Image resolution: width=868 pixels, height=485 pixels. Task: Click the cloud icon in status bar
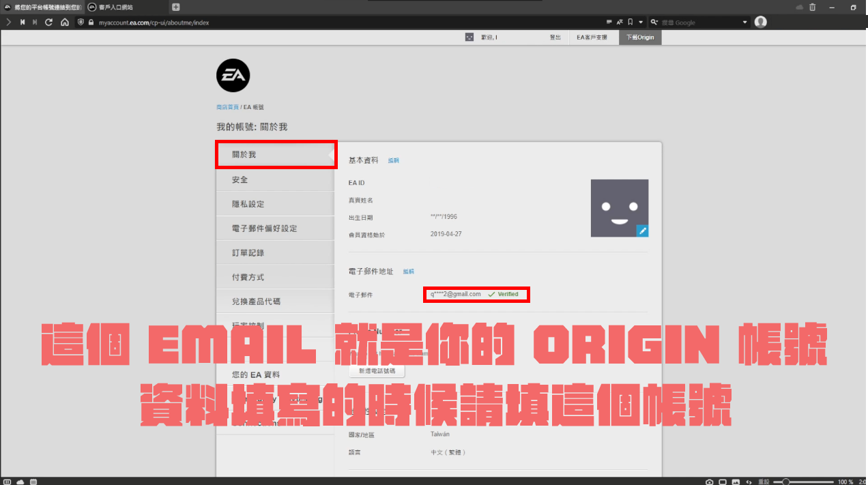[20, 482]
